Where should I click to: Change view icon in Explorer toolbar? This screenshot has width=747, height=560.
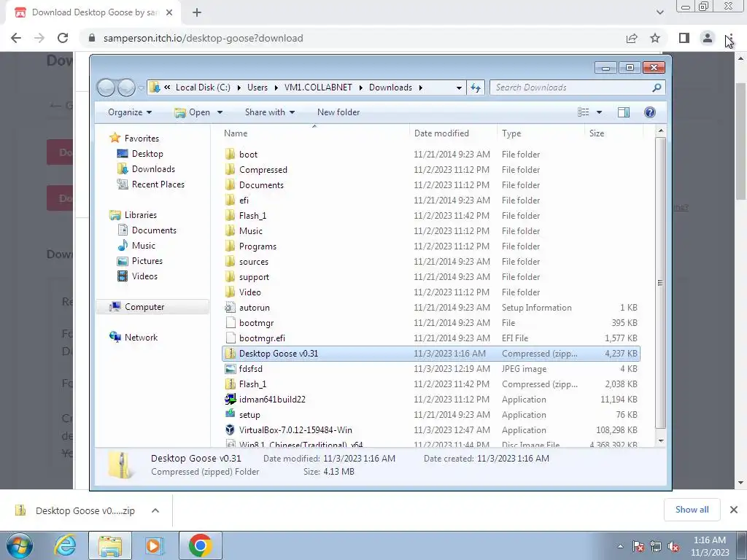coord(584,112)
